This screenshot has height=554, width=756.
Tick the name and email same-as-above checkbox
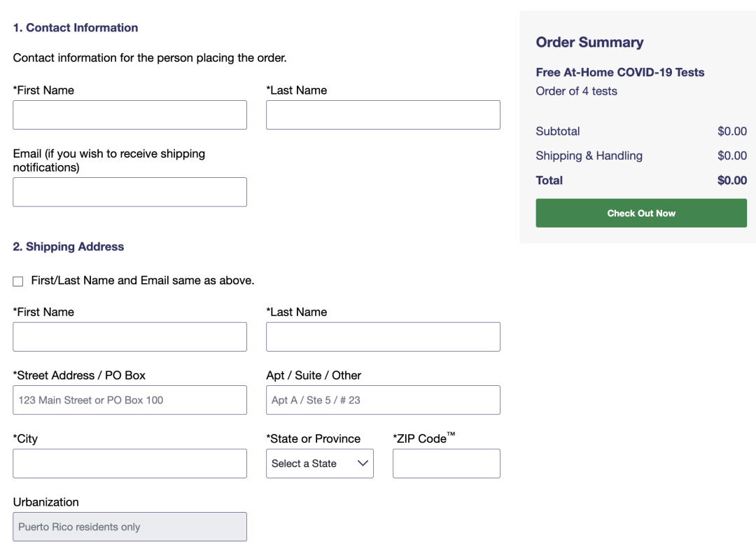[18, 281]
